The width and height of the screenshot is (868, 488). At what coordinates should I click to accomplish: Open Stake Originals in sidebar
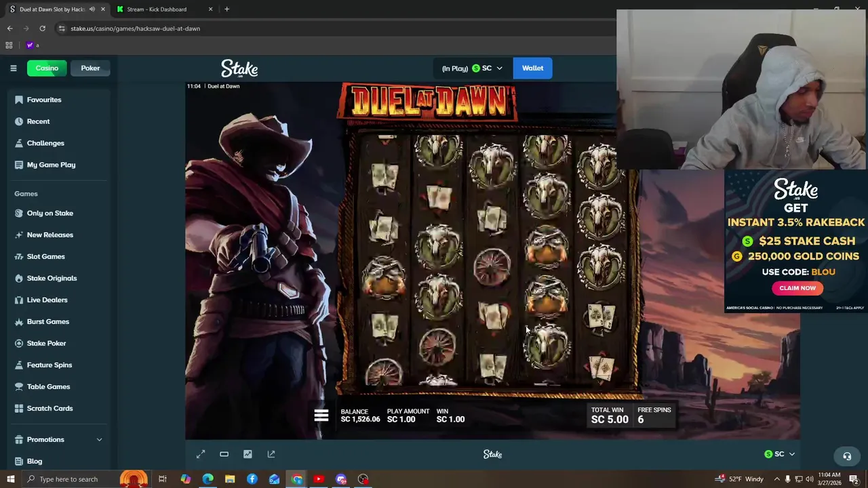click(58, 278)
